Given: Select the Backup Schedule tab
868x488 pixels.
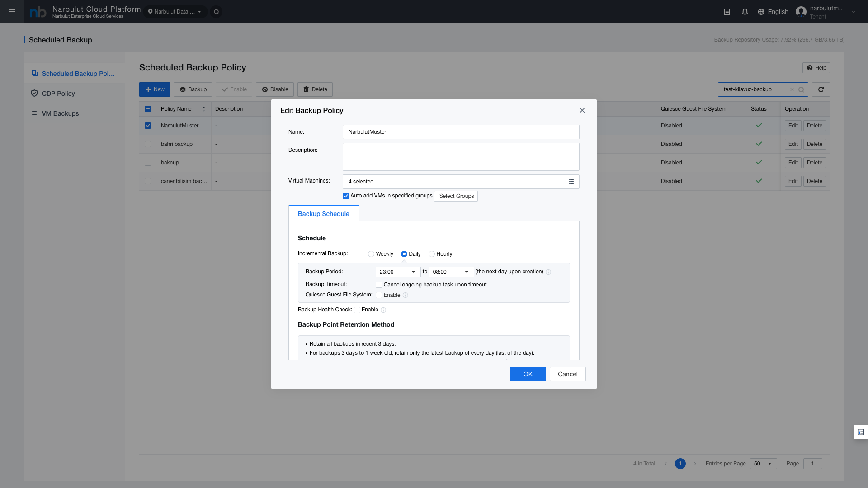Looking at the screenshot, I should [324, 214].
